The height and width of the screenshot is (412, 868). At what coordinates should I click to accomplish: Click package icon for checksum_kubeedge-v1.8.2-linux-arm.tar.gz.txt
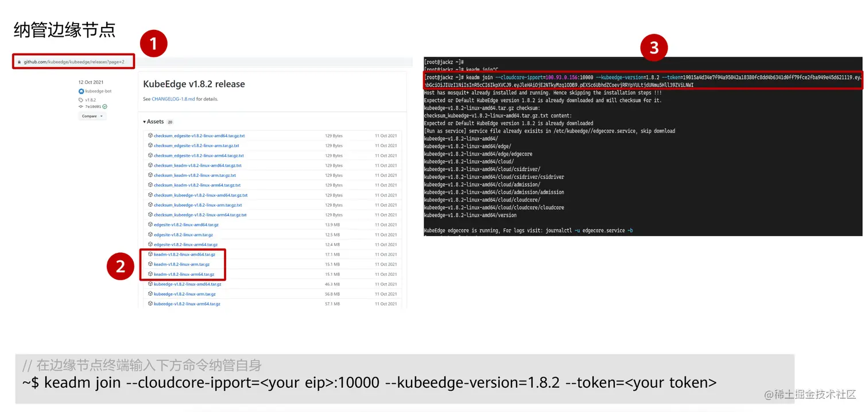[150, 205]
